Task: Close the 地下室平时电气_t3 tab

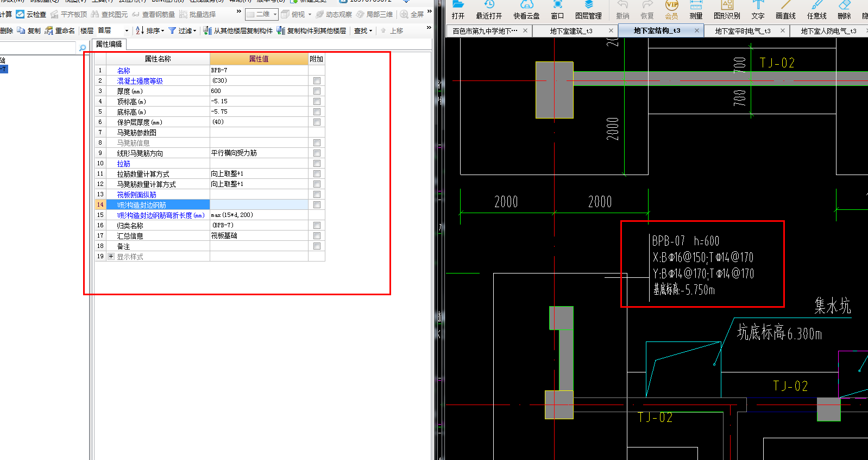Action: tap(782, 31)
